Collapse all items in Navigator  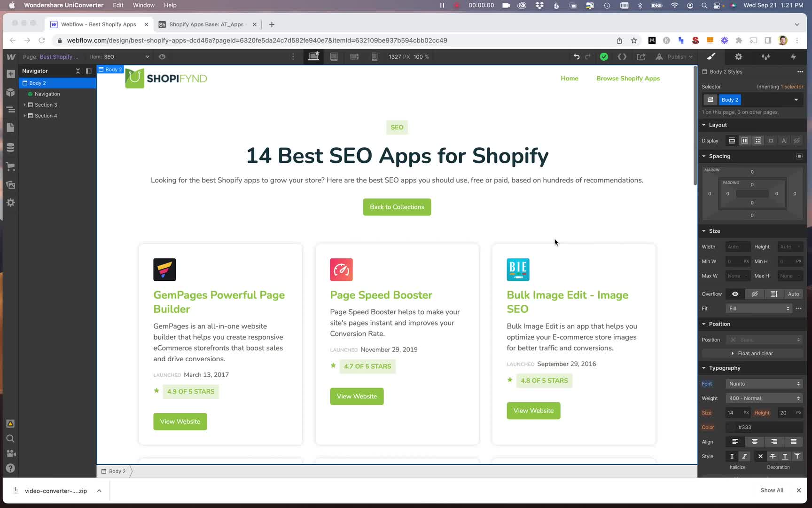(78, 71)
